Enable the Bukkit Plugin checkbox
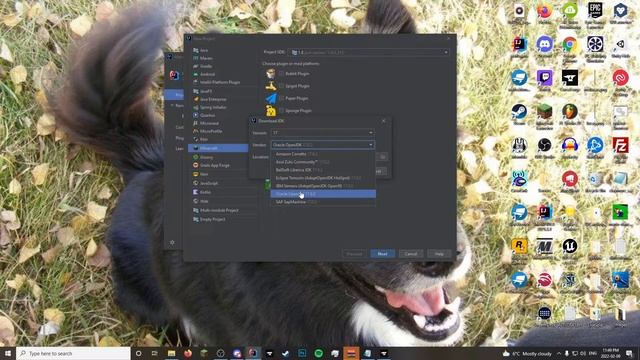This screenshot has width=640, height=360. pyautogui.click(x=281, y=73)
